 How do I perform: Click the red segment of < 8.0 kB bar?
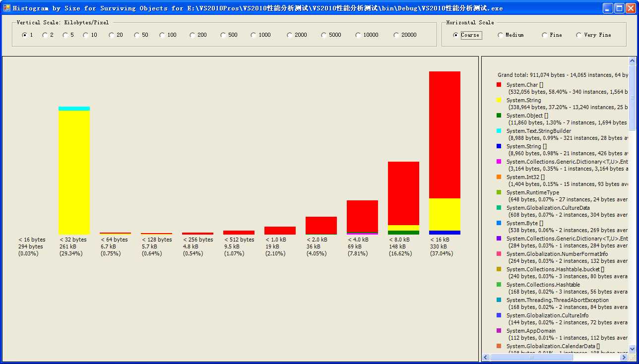coord(403,193)
